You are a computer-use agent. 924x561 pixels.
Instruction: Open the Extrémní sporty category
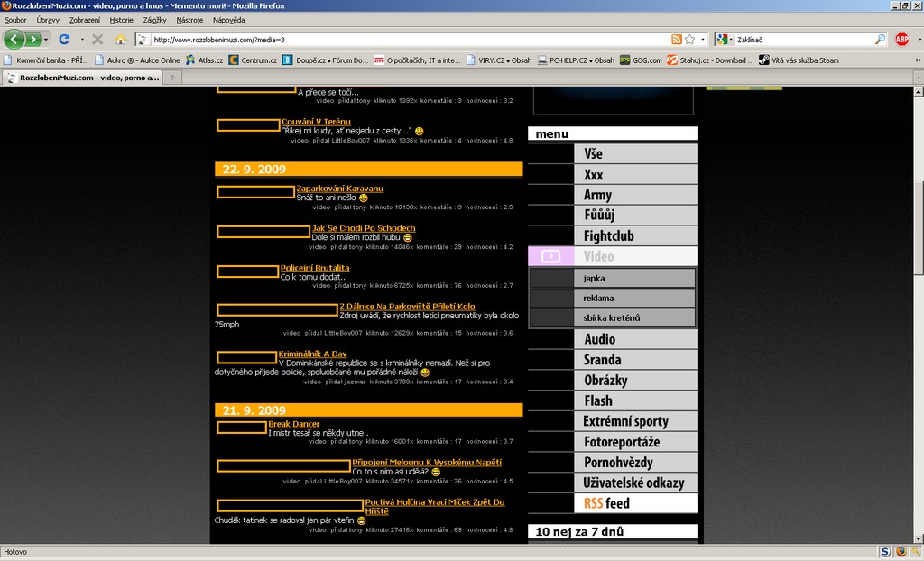pos(625,421)
